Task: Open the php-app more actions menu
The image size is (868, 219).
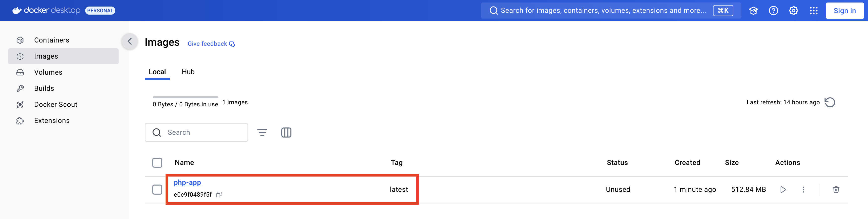Action: pyautogui.click(x=803, y=190)
